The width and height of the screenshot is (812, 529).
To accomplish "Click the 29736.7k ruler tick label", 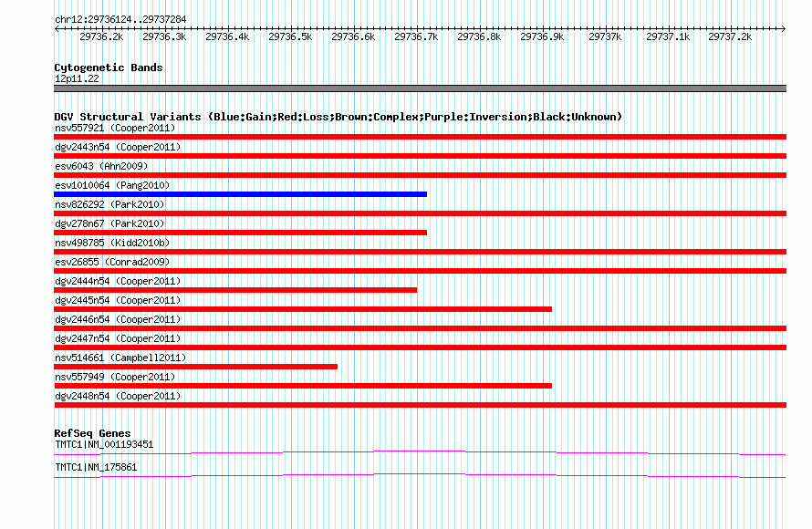I will pos(416,36).
